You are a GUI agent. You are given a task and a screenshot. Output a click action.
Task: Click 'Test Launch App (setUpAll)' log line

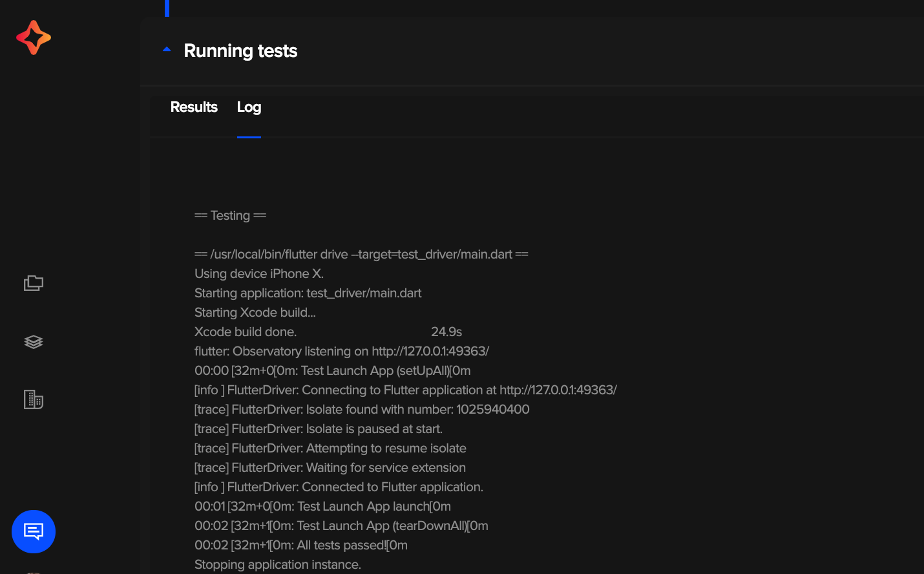(333, 370)
